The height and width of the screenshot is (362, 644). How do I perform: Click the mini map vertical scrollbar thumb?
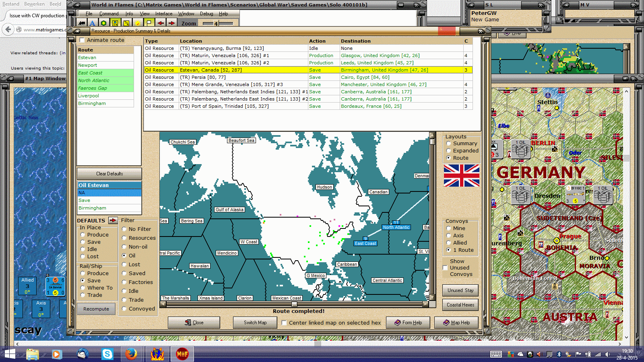tap(432, 142)
